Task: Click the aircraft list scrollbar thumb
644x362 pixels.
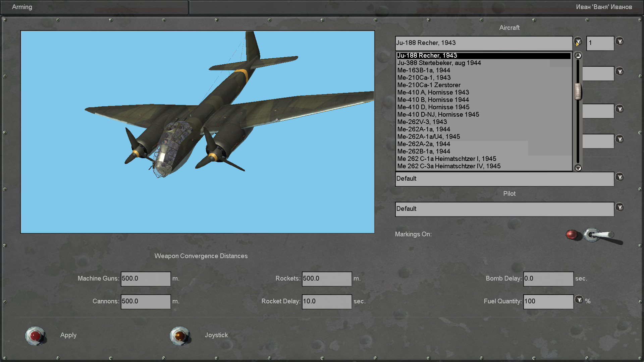Action: pyautogui.click(x=578, y=92)
